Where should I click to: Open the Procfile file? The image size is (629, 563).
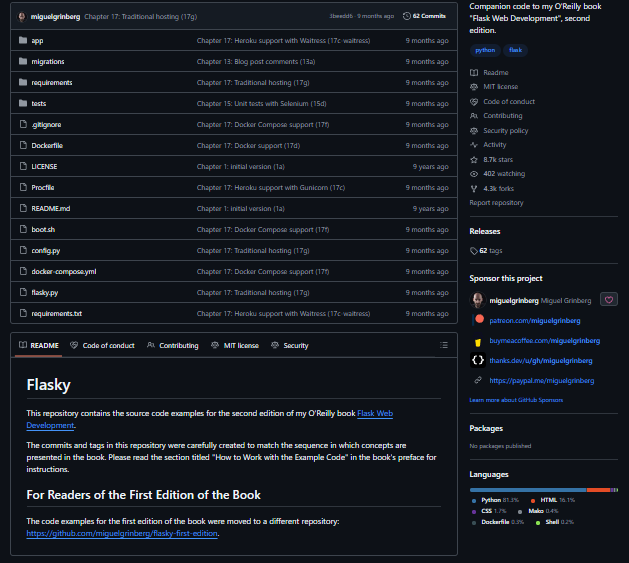tap(43, 187)
